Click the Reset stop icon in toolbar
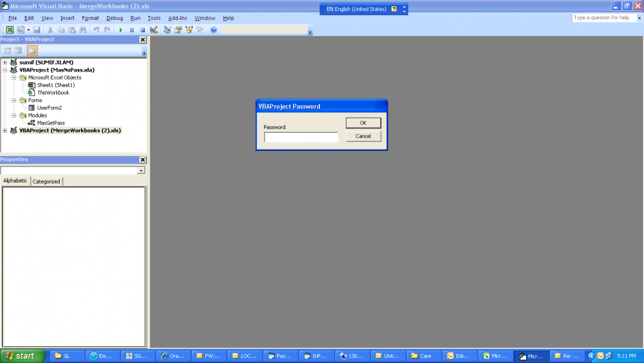 coord(142,30)
